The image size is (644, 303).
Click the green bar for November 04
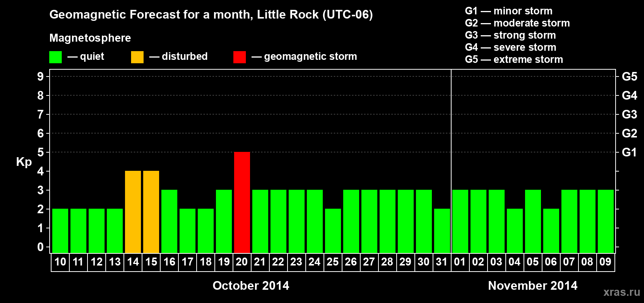pos(515,231)
